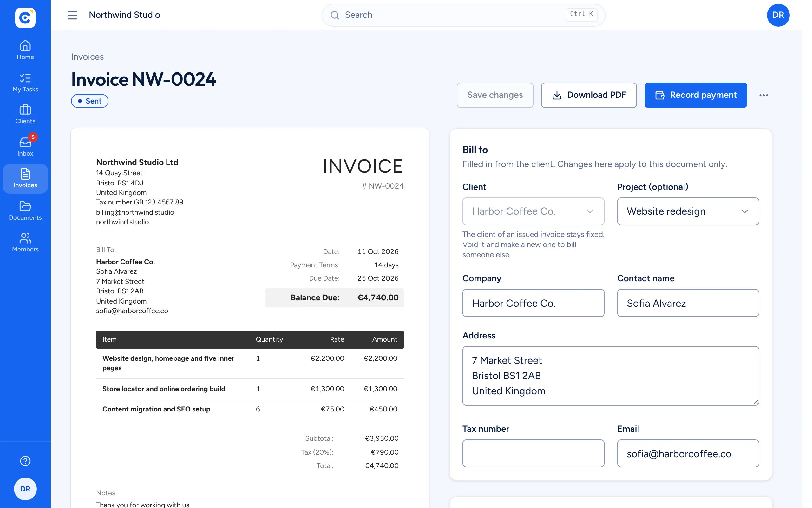Open My Tasks in the sidebar
This screenshot has height=508, width=812.
(x=25, y=83)
